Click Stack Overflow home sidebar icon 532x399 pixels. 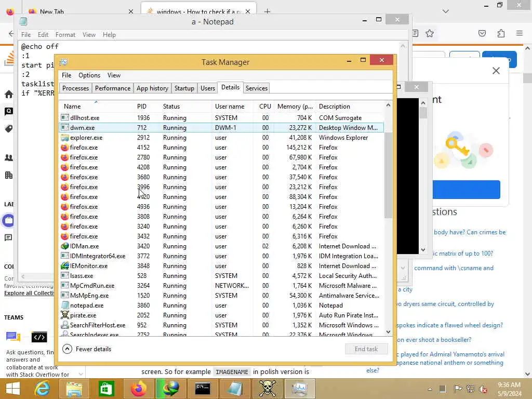[9, 94]
